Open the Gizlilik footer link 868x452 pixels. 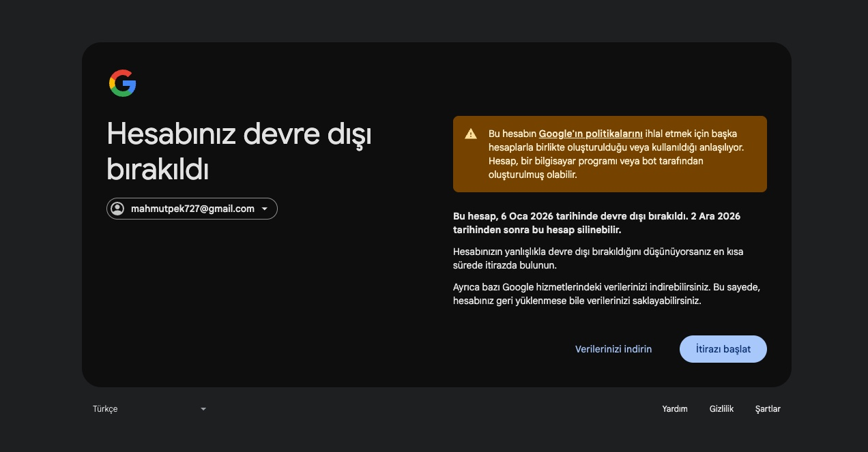click(x=721, y=409)
